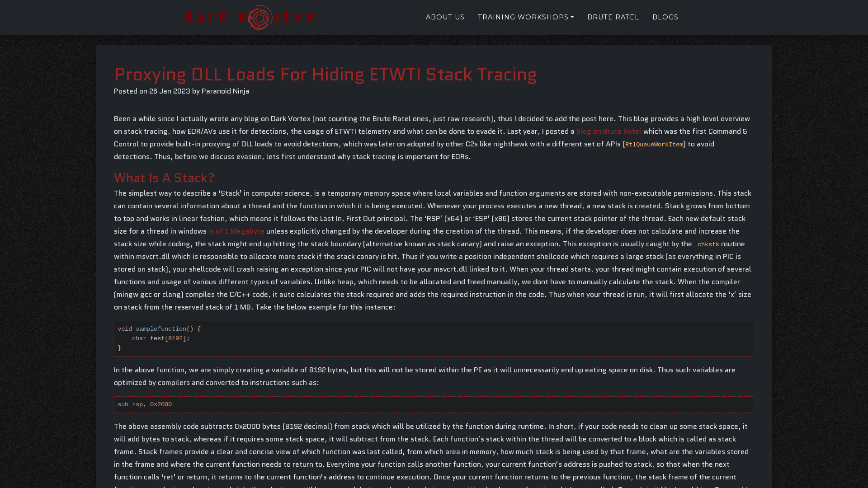The image size is (868, 488).
Task: Open the TRAINING WORKSHOPS dropdown menu
Action: pyautogui.click(x=526, y=17)
